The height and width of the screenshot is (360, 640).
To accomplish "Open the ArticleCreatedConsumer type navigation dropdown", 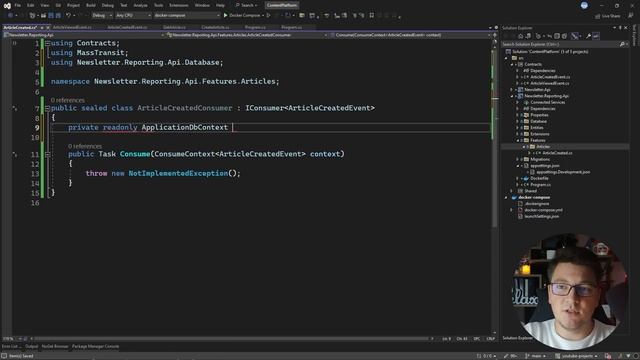I will coord(248,35).
